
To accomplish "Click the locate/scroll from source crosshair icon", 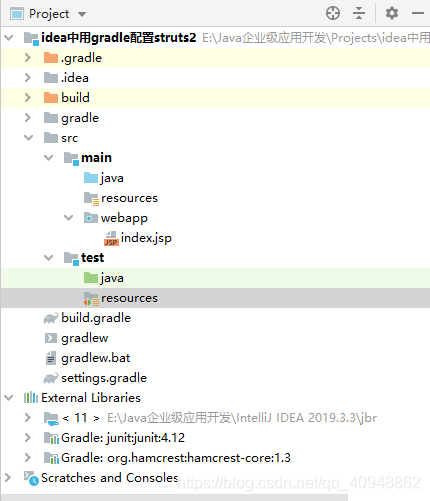I will click(333, 13).
